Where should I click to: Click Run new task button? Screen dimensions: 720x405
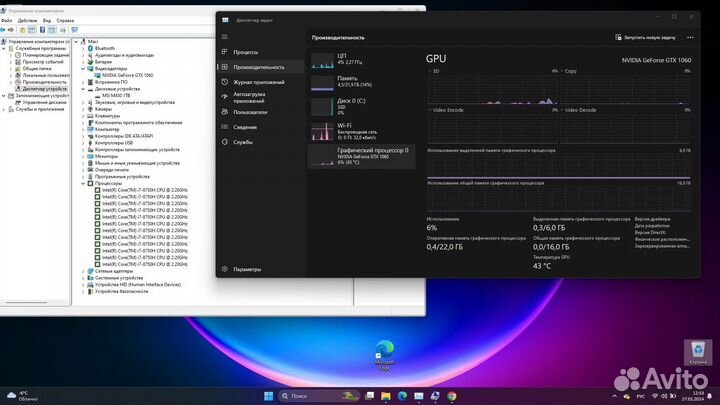click(x=645, y=38)
